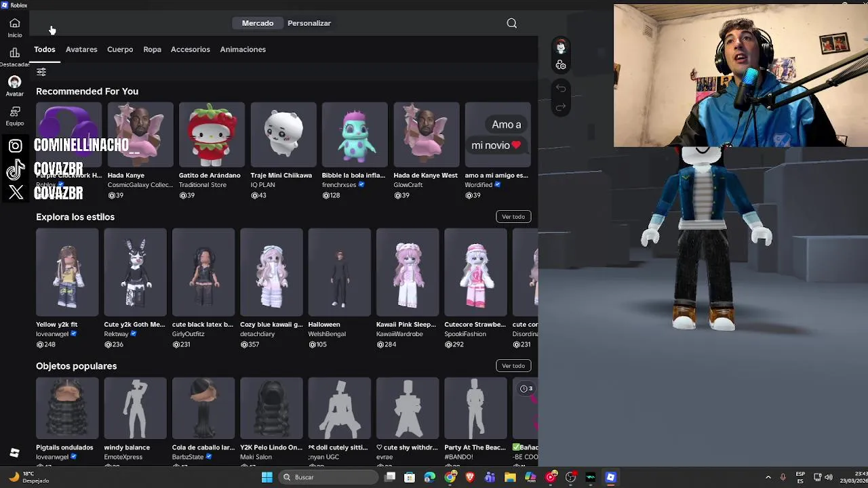868x488 pixels.
Task: Launch Brave browser from taskbar
Action: tap(470, 477)
